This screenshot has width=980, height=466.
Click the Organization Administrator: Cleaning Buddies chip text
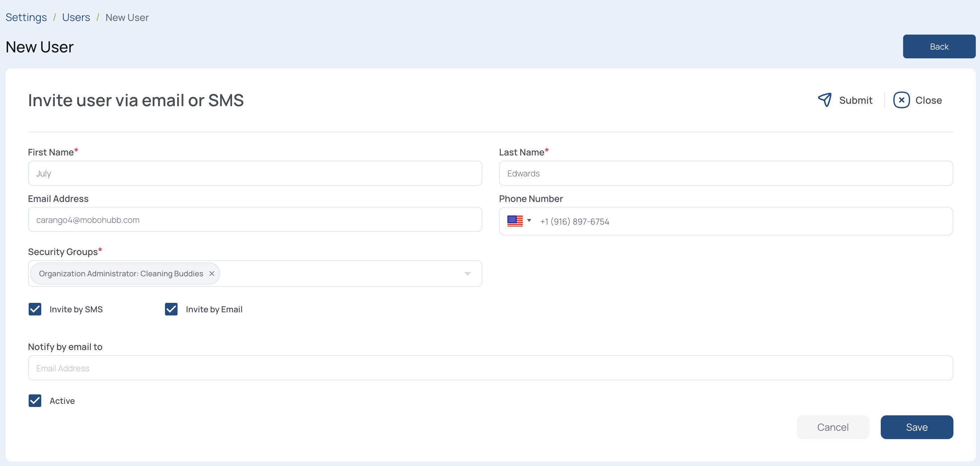coord(121,274)
